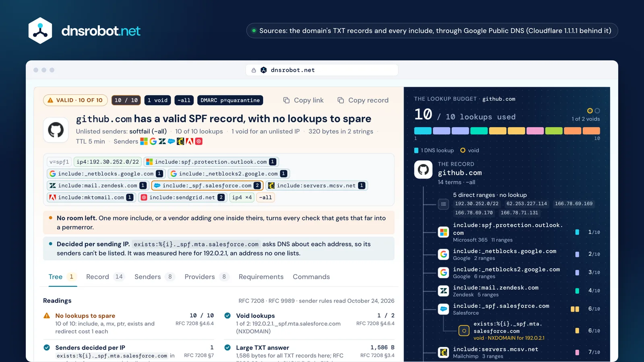The image size is (644, 362).
Task: Click the SendGrid icon in Senders row
Action: pos(199,141)
